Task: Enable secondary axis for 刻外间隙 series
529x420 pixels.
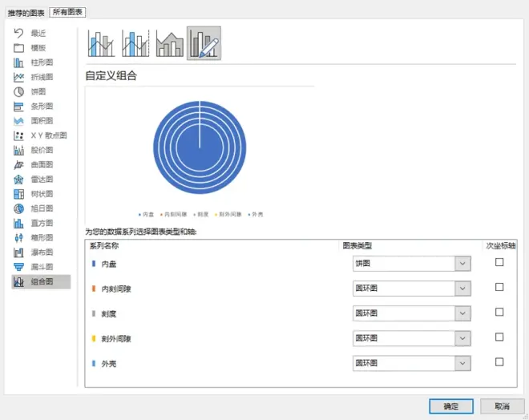Action: pyautogui.click(x=499, y=337)
